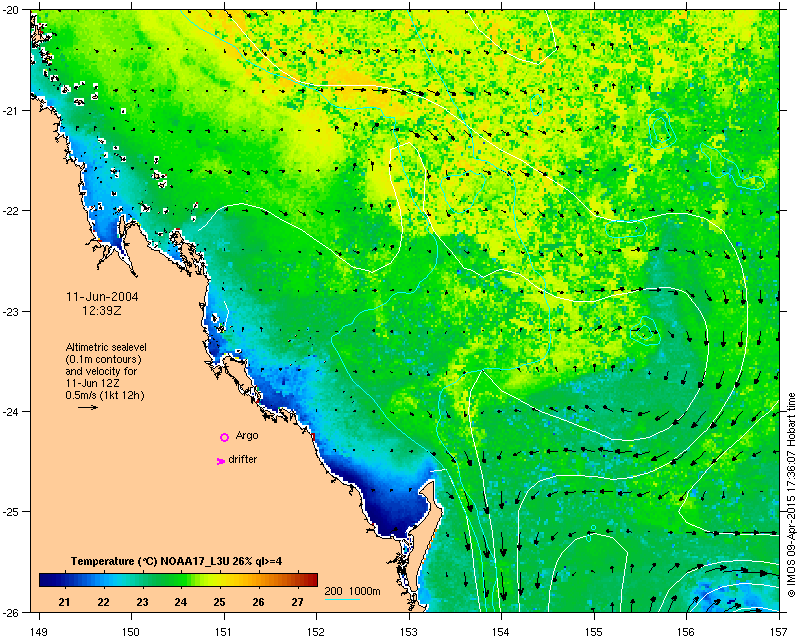This screenshot has width=800, height=640.
Task: Click the text "Altimetric sealevel"
Action: (x=106, y=348)
